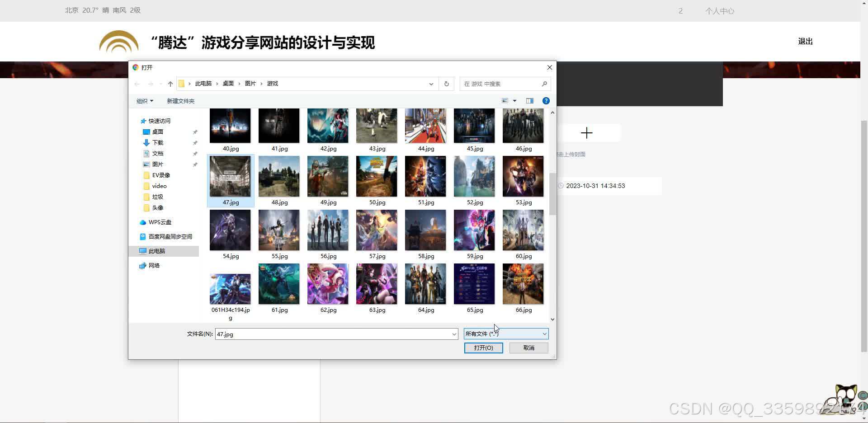Close the 打开 file dialog
This screenshot has height=423, width=868.
549,67
